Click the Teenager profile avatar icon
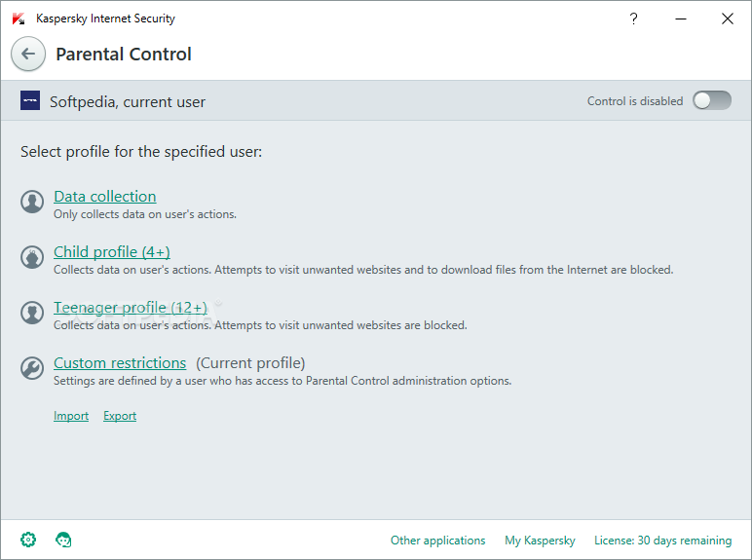This screenshot has width=752, height=560. coord(32,313)
